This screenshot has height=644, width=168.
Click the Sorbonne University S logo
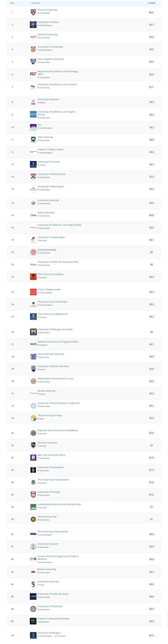[33, 584]
